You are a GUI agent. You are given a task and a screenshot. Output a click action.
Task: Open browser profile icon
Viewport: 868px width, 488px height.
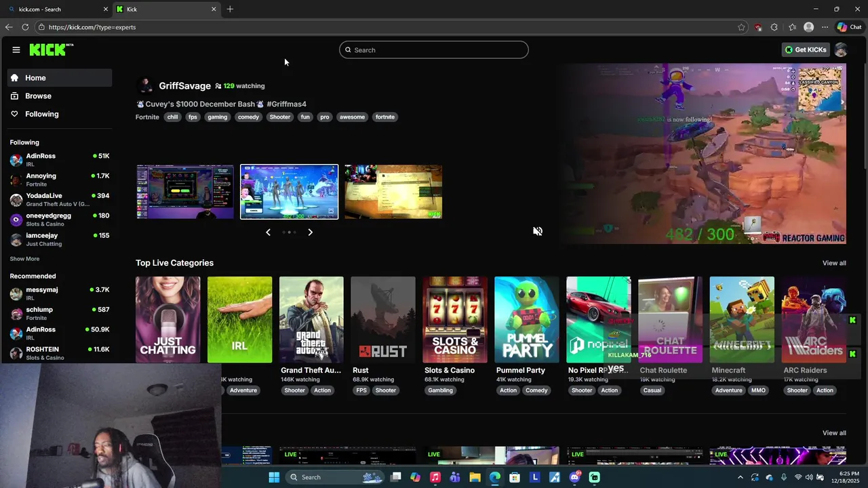[808, 27]
